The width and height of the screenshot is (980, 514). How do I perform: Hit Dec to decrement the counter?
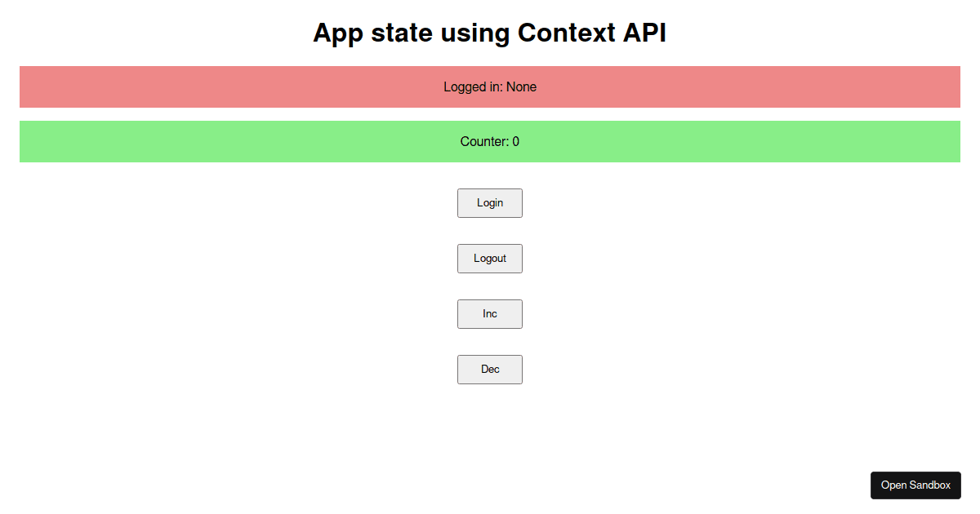[490, 370]
